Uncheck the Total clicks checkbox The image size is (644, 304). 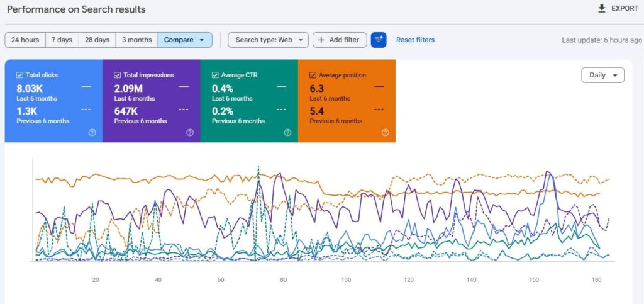[x=19, y=75]
